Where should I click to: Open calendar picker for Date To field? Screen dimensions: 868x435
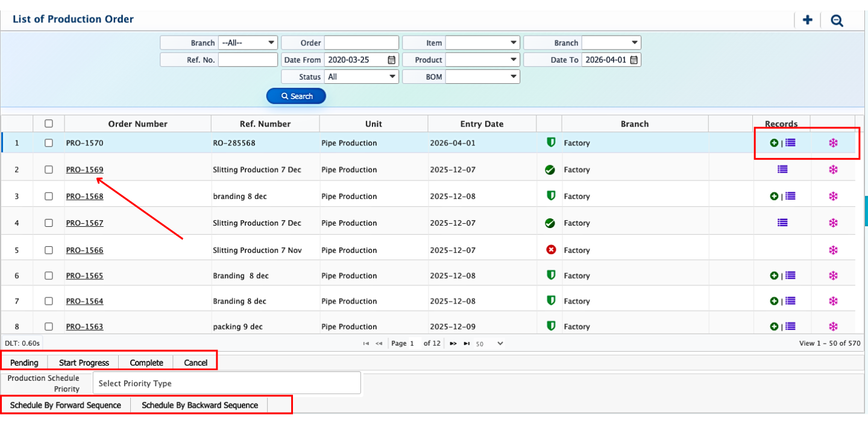634,60
